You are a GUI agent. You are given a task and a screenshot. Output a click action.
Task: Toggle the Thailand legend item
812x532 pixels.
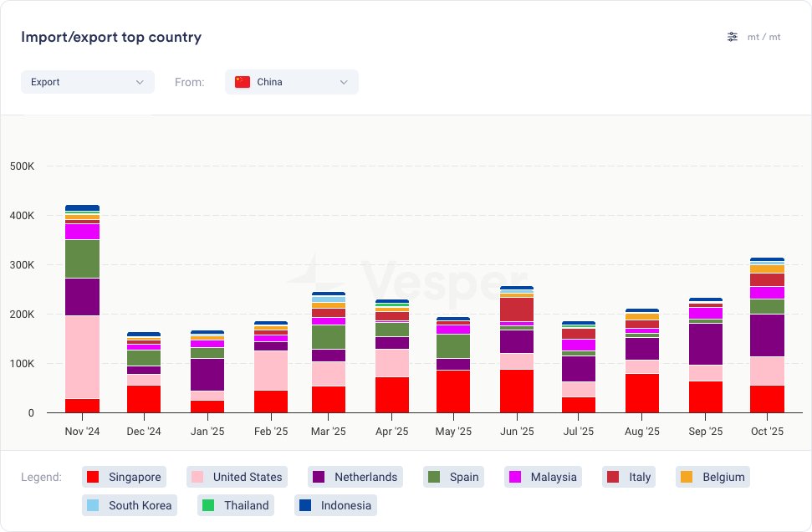click(x=236, y=505)
